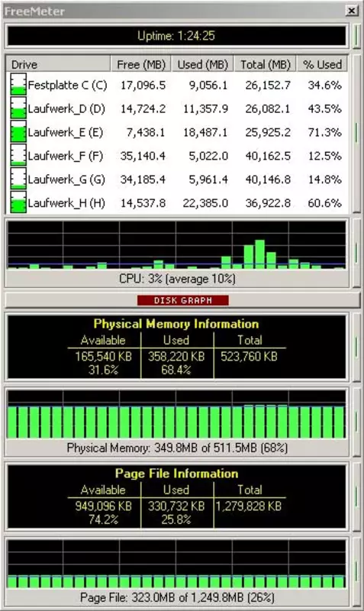The image size is (364, 611).
Task: Sort by the % Used column header
Action: 322,64
